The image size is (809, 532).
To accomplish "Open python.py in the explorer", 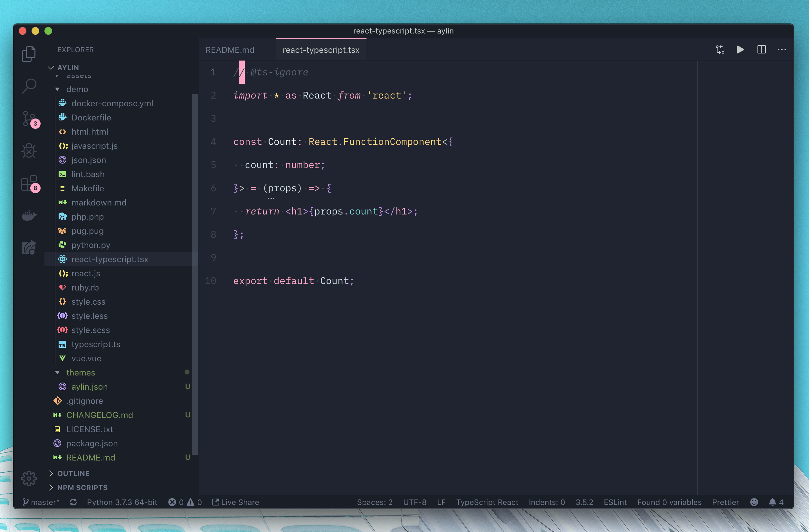I will pos(90,245).
